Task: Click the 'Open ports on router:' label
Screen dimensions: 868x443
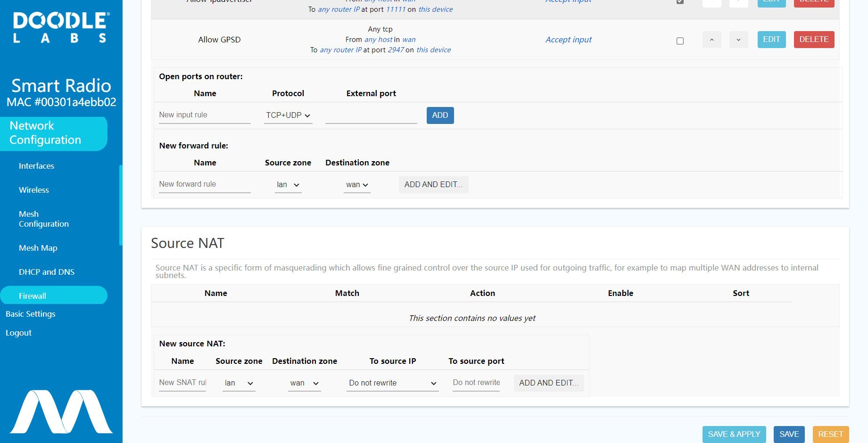Action: 201,76
